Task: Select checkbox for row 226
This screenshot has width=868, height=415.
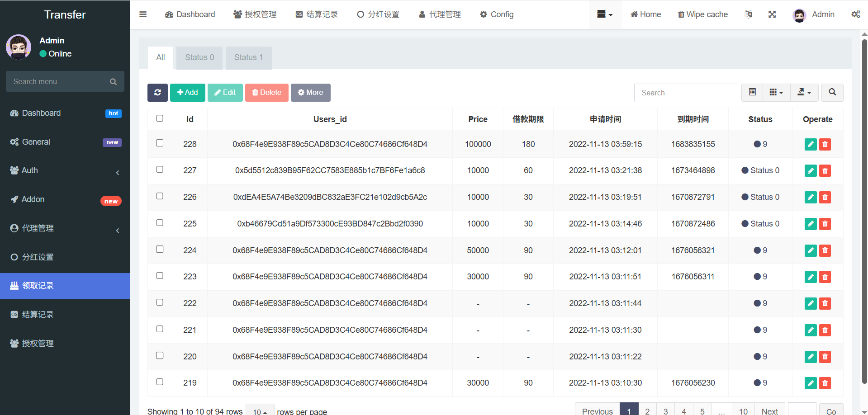Action: tap(160, 196)
